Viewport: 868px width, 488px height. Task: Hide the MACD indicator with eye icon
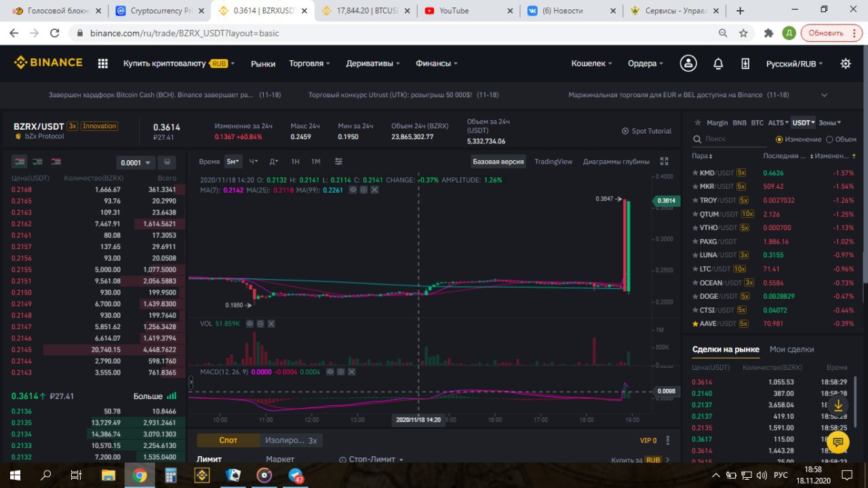(x=330, y=372)
